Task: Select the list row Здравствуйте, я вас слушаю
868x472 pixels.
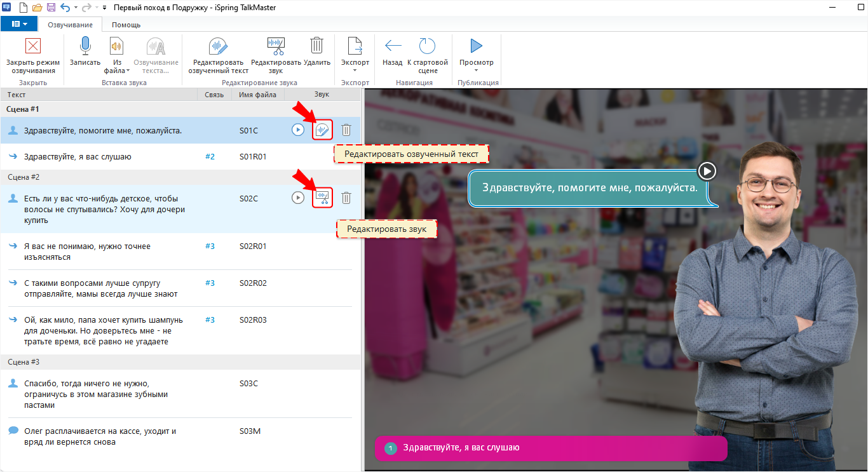Action: (180, 156)
